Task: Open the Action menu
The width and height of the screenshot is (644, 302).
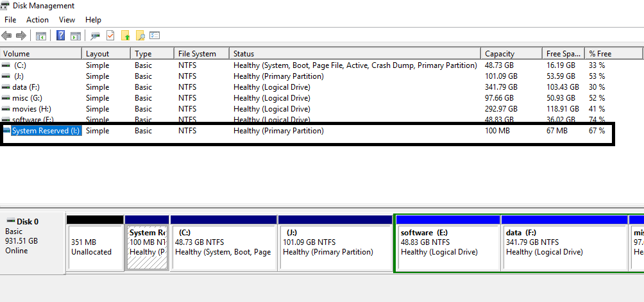Action: (x=37, y=20)
